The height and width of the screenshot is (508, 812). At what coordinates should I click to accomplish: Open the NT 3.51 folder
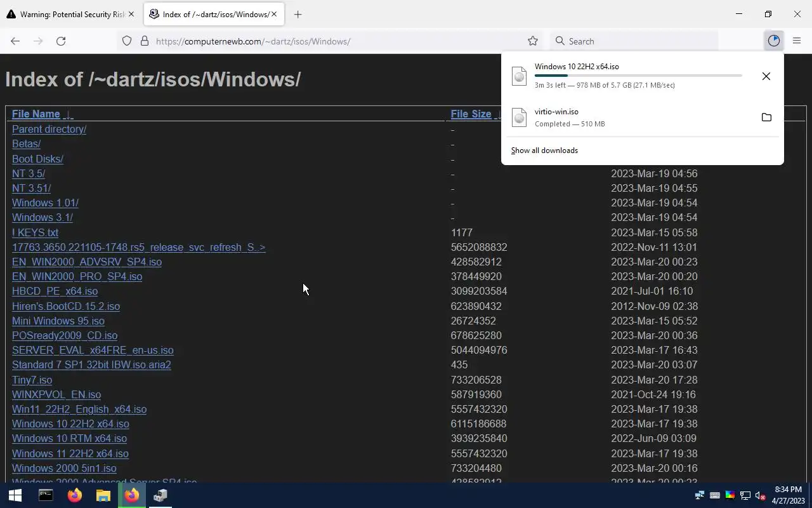(31, 188)
